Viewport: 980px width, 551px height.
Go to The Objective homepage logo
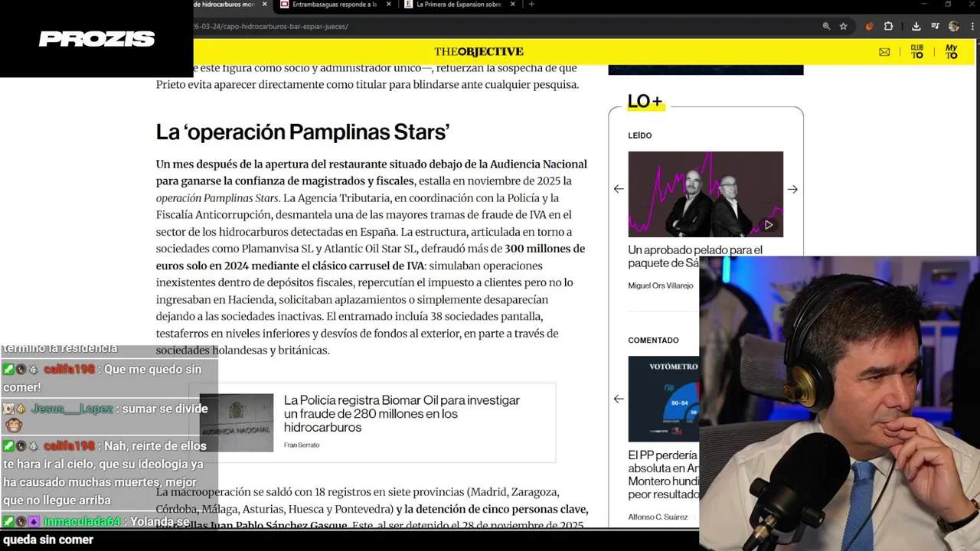coord(479,51)
